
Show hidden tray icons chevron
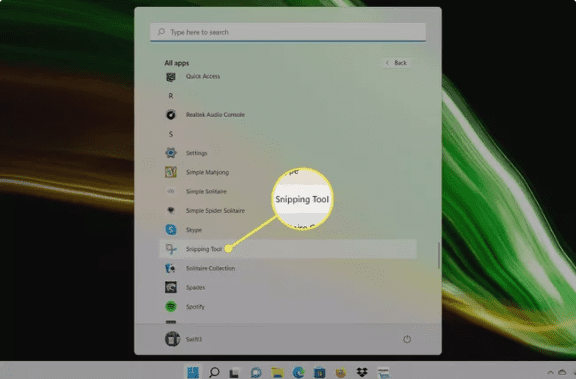551,372
